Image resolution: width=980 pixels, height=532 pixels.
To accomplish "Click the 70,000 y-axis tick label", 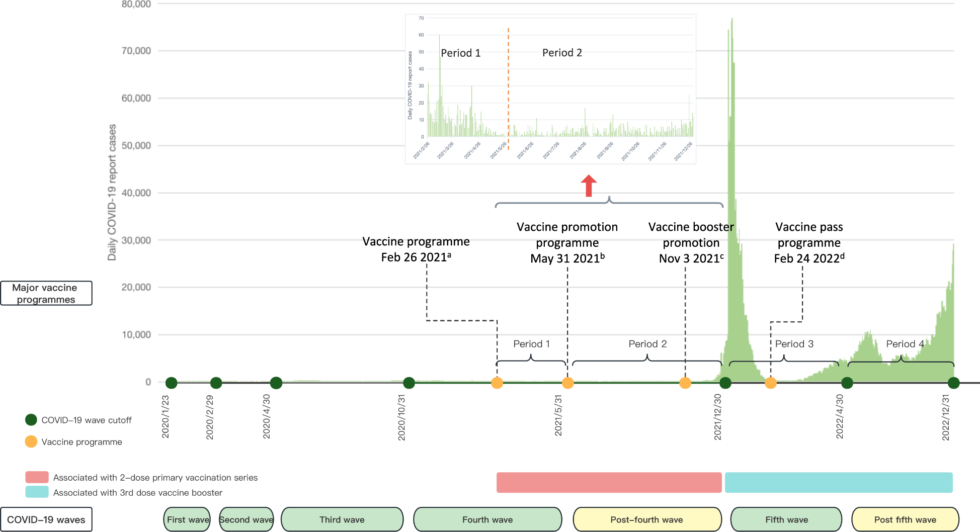I will coord(136,51).
